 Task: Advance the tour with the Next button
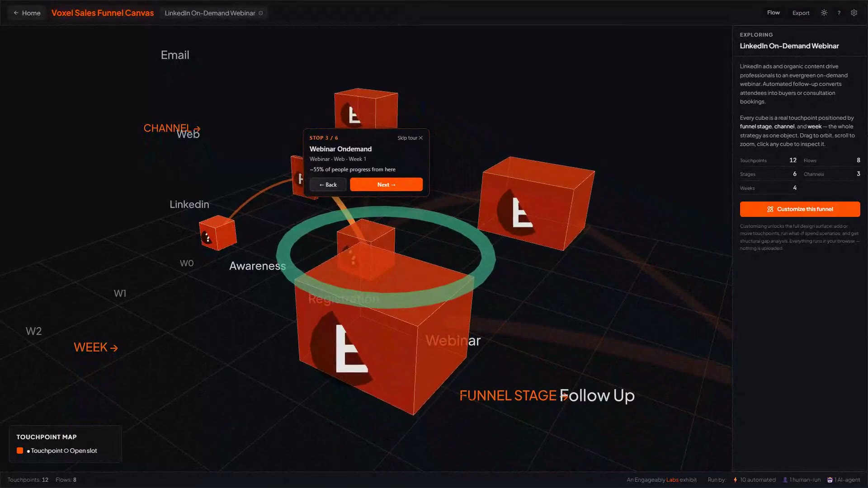pos(386,184)
